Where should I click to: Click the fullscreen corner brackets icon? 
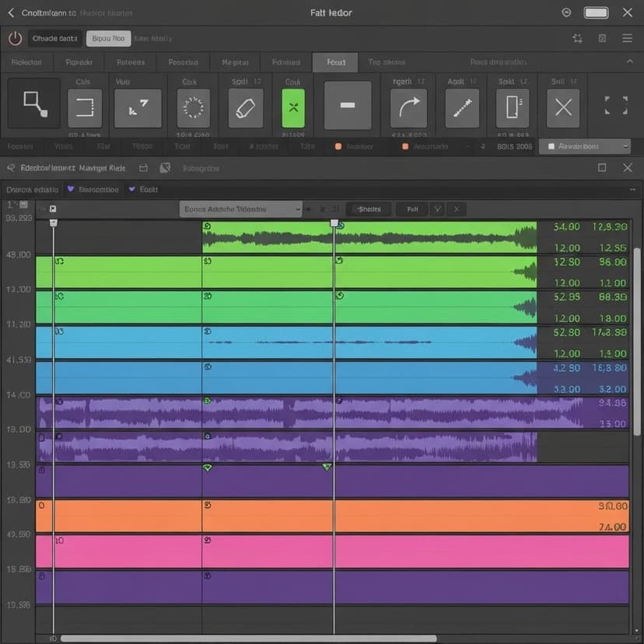616,106
